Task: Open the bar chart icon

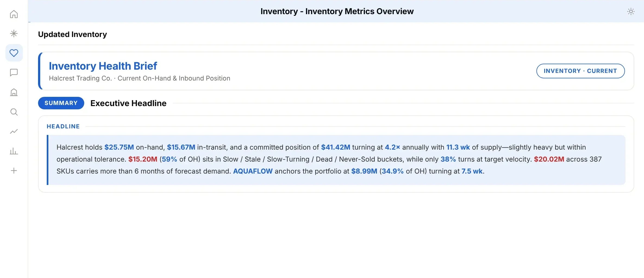Action: coord(14,151)
